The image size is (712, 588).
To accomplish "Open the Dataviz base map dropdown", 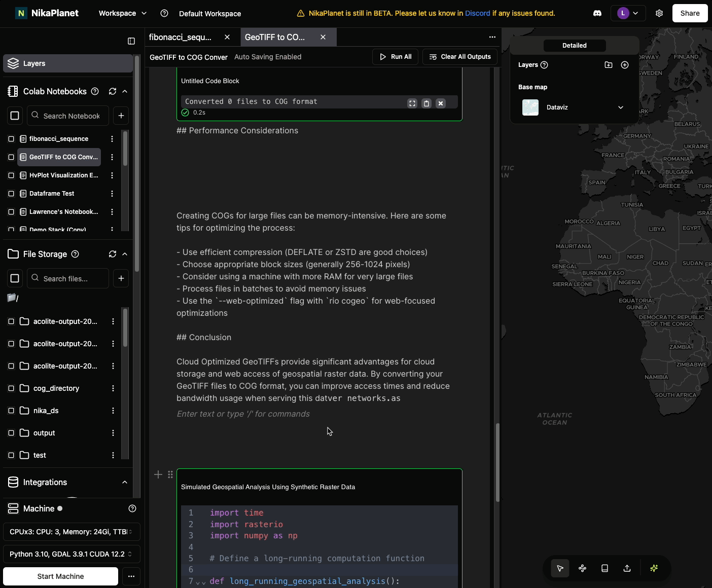I will pos(621,107).
